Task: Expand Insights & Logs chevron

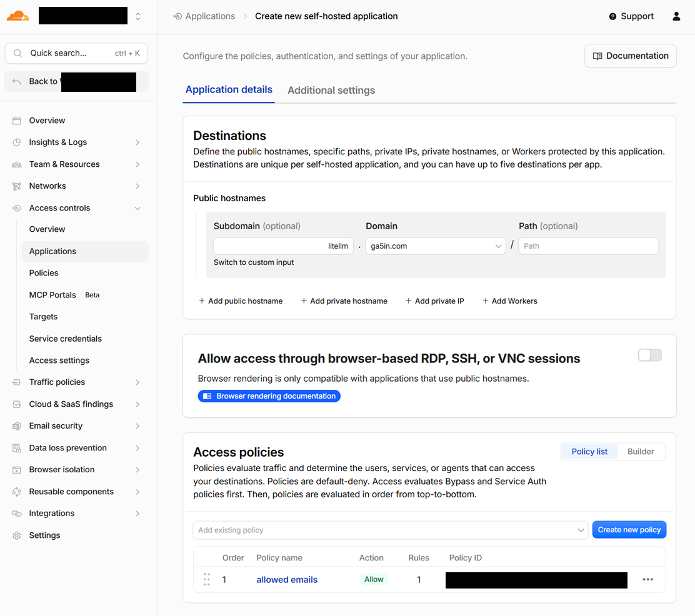Action: click(x=137, y=142)
